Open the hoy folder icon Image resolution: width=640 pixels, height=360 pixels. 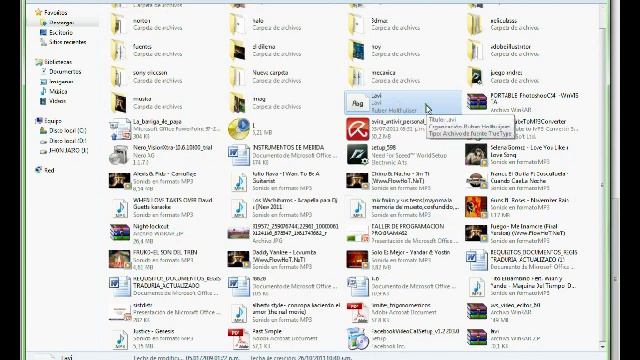point(358,50)
